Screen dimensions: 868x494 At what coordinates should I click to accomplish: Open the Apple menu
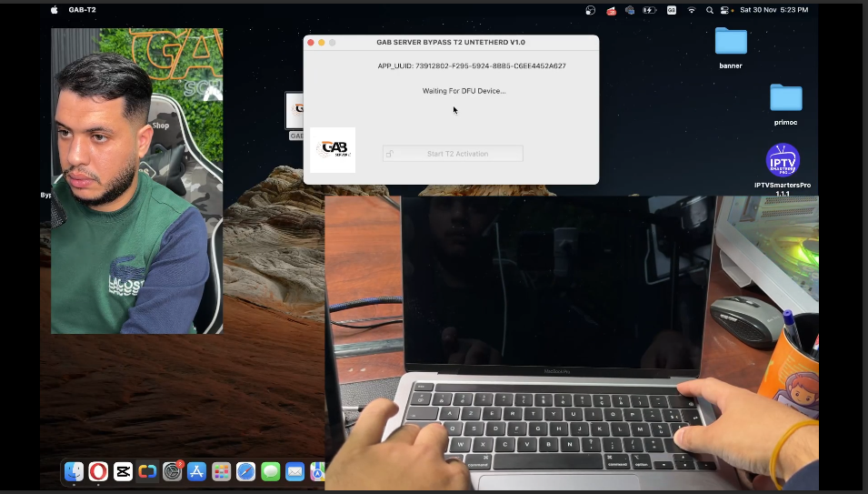[55, 10]
